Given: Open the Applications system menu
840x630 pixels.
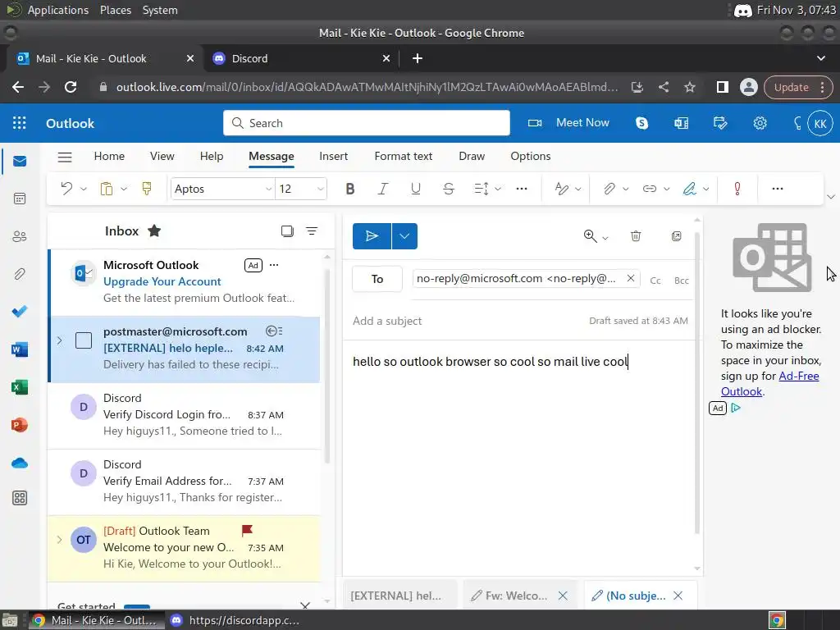Looking at the screenshot, I should (58, 10).
